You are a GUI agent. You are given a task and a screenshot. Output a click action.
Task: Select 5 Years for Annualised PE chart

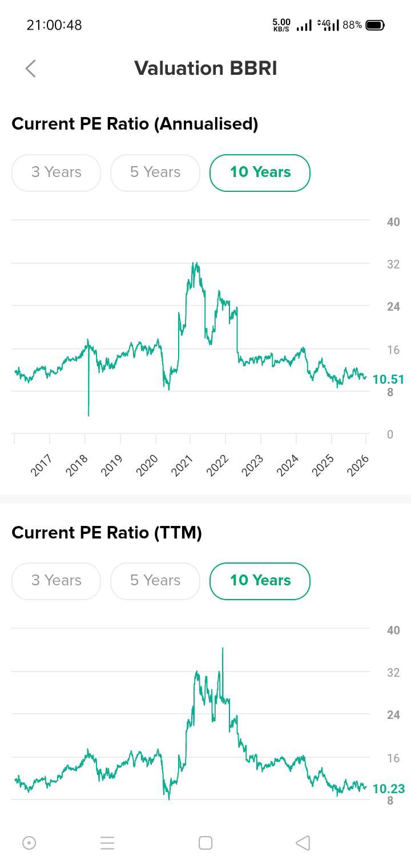tap(155, 172)
